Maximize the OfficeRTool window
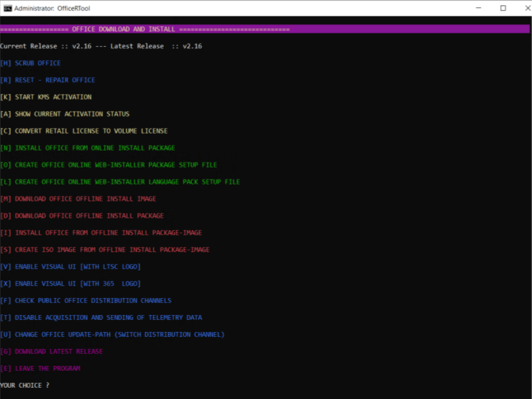Screen dimensions: 532x399 pyautogui.click(x=503, y=8)
